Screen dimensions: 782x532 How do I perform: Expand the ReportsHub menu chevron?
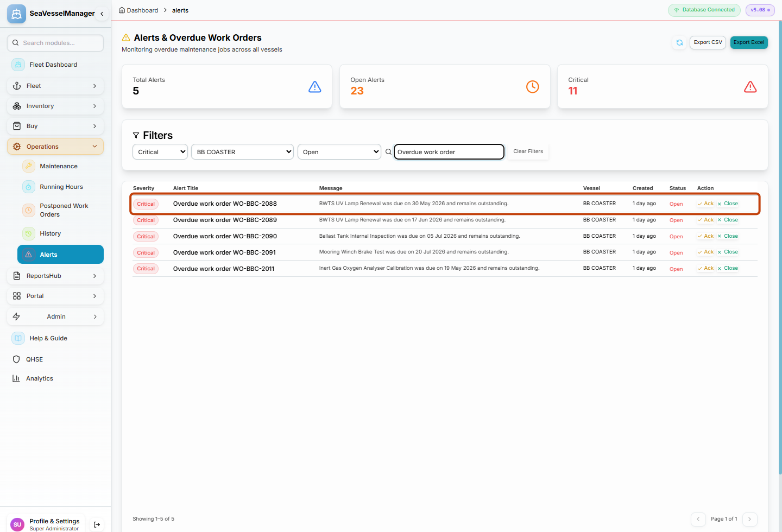click(94, 276)
